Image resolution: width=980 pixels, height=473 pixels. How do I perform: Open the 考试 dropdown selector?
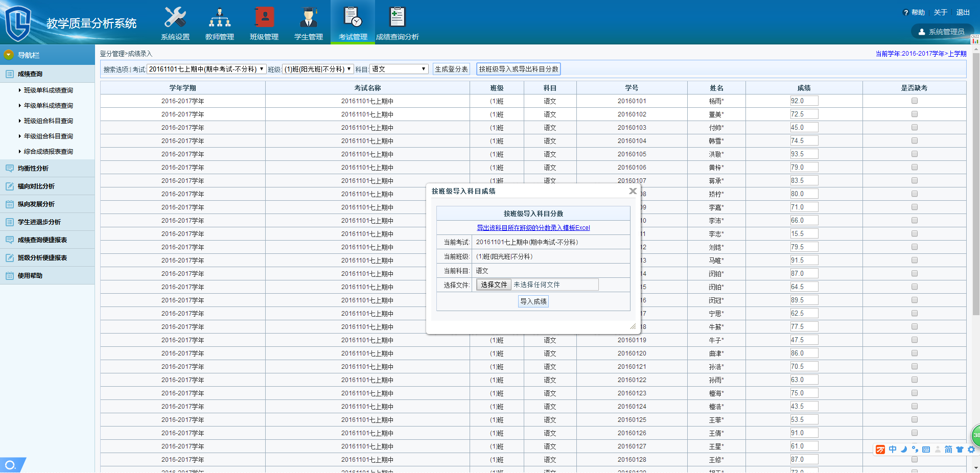[206, 69]
